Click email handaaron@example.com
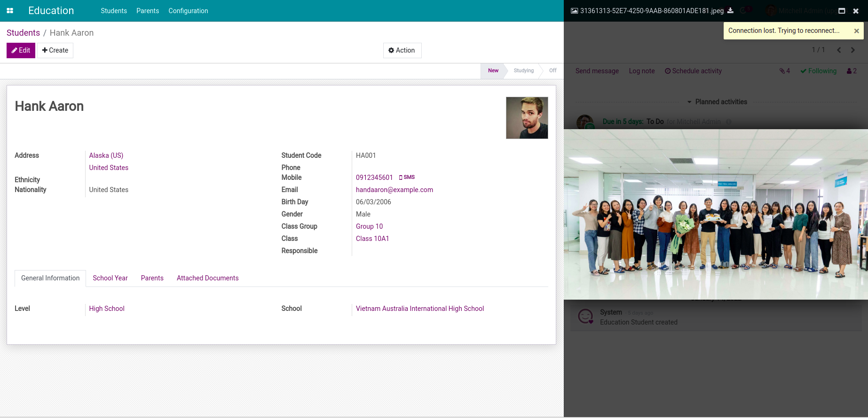 pos(395,190)
